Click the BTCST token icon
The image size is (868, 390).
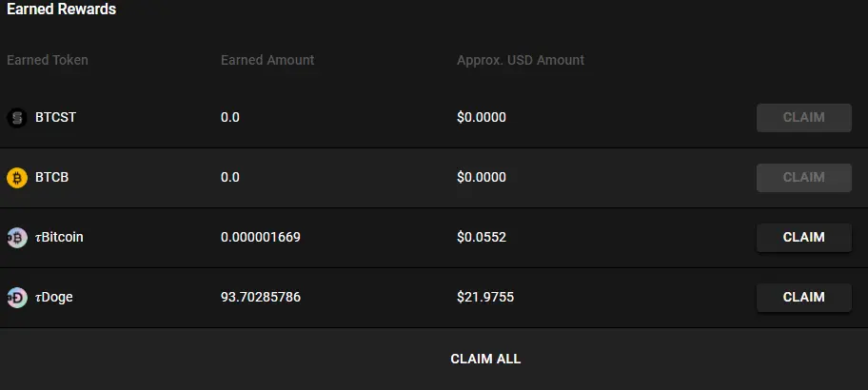16,118
